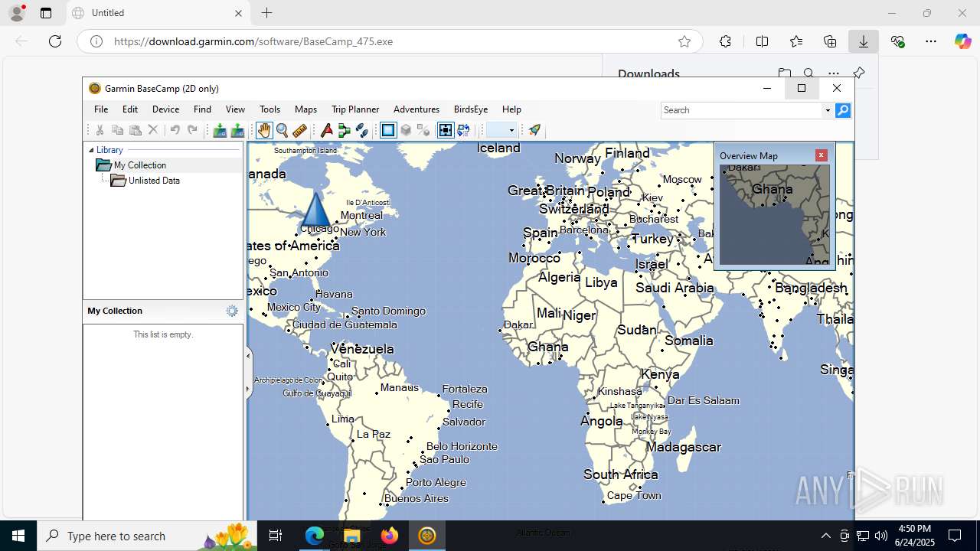Screen dimensions: 980x551
Task: Click the second green Receive from Device icon
Action: click(237, 130)
